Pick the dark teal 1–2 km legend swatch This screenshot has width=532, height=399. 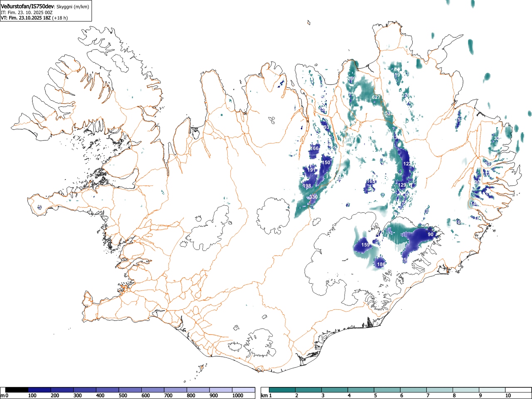pos(282,389)
